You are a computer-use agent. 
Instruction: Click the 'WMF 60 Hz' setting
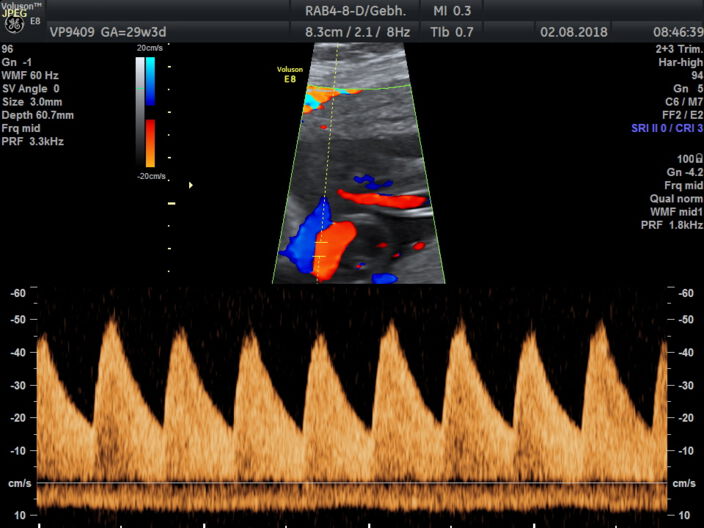click(30, 75)
